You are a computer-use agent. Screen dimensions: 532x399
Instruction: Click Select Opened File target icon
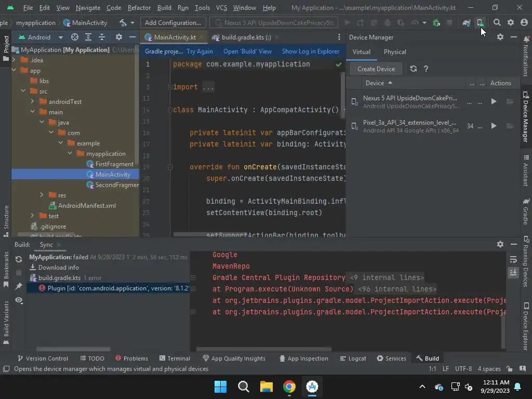point(75,37)
